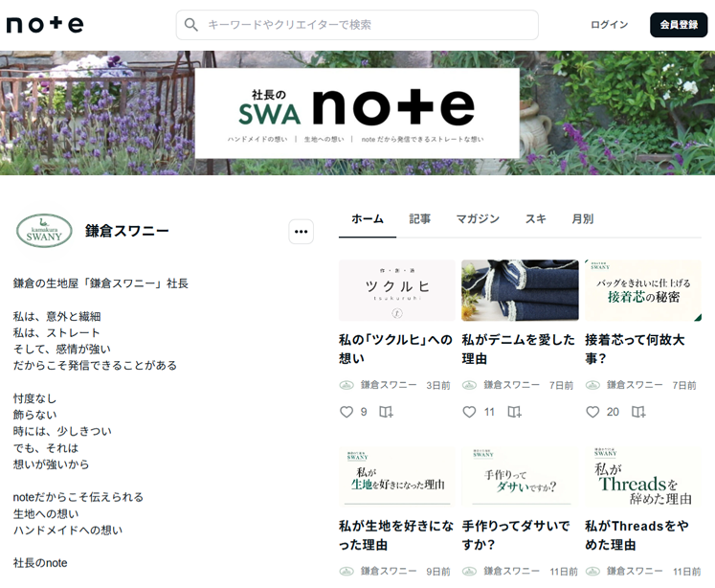
Task: Click 鎌倉スワニー author name under Threads article
Action: (635, 571)
